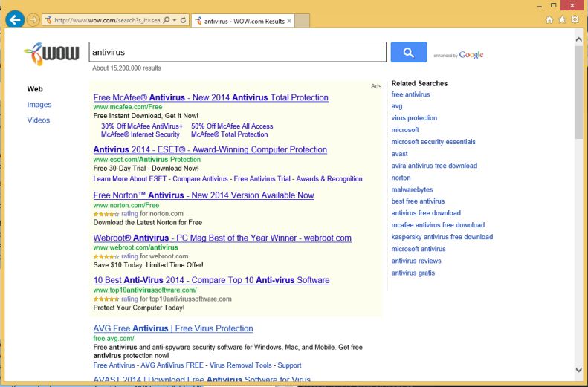The image size is (588, 387).
Task: Click the blue search magnifier button
Action: click(409, 52)
